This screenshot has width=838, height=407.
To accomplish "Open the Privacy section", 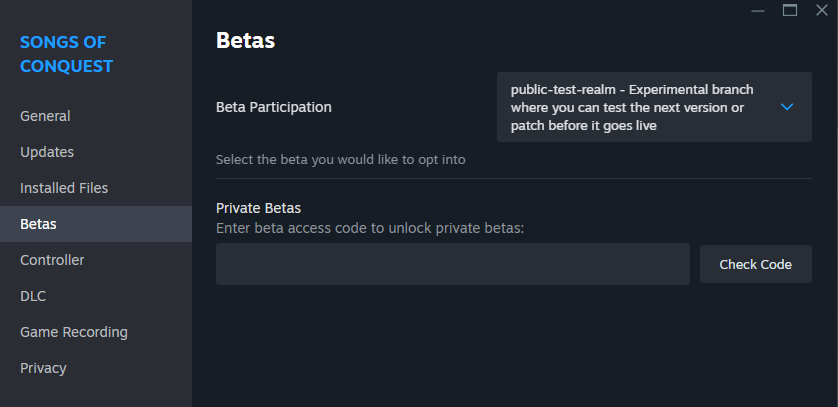I will click(x=43, y=368).
